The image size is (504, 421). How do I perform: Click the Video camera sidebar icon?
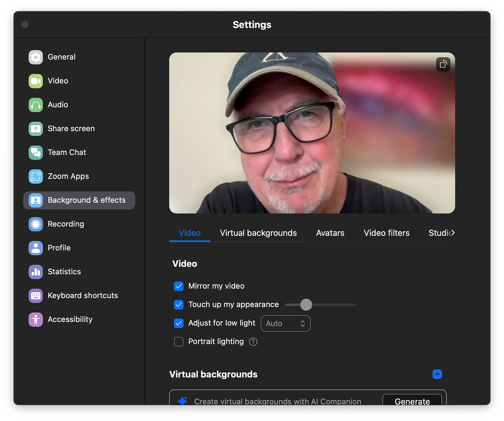pos(36,81)
